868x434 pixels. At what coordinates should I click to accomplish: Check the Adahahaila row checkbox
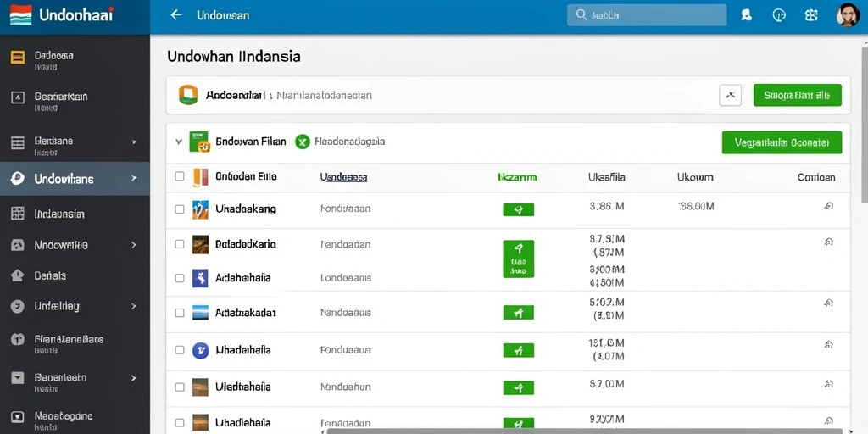coord(180,278)
